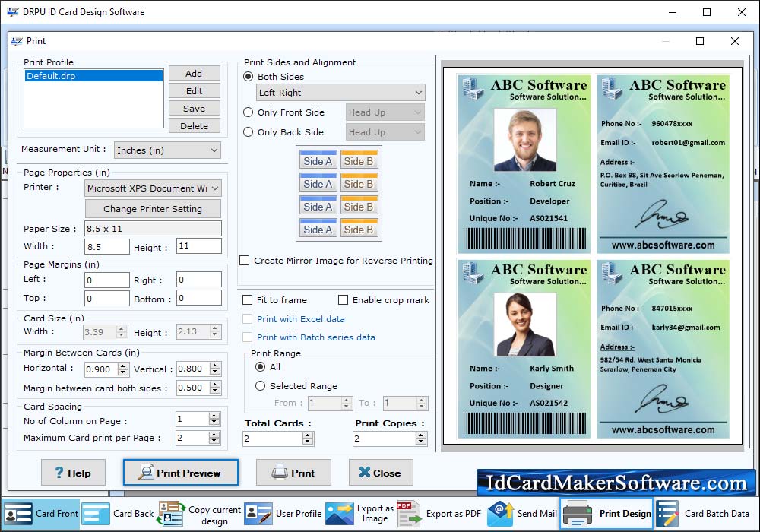Increase Horizontal margin between cards
This screenshot has width=760, height=532.
[123, 366]
